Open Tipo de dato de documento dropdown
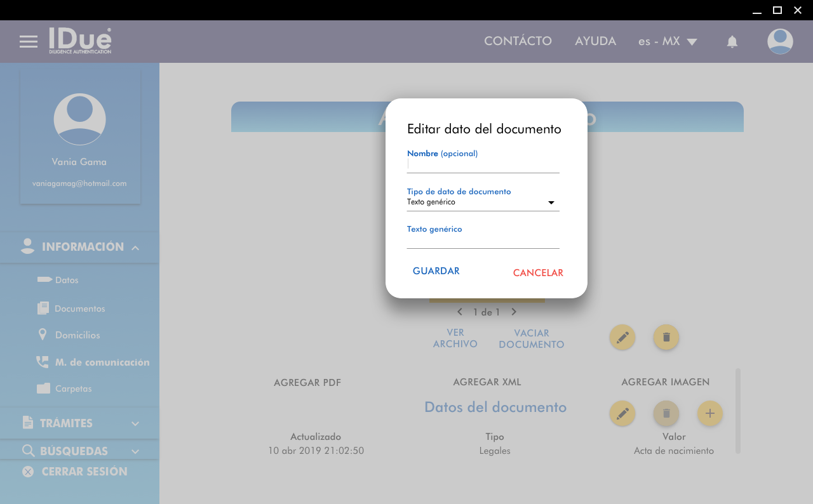Viewport: 813px width, 504px height. 483,202
